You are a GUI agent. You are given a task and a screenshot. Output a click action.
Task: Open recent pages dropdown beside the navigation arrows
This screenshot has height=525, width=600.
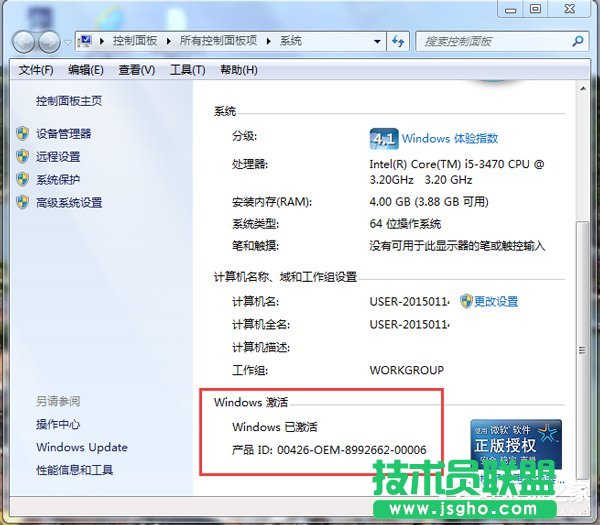click(x=67, y=42)
